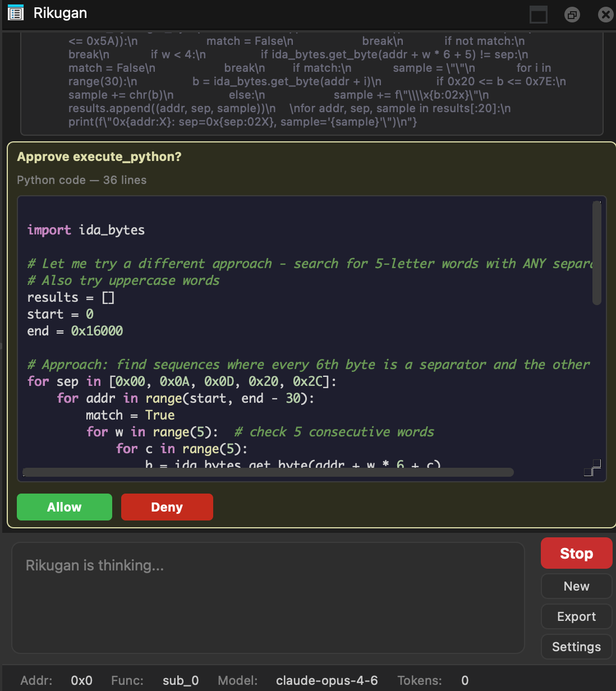Click the Rikugan application icon in the title bar

tap(16, 12)
